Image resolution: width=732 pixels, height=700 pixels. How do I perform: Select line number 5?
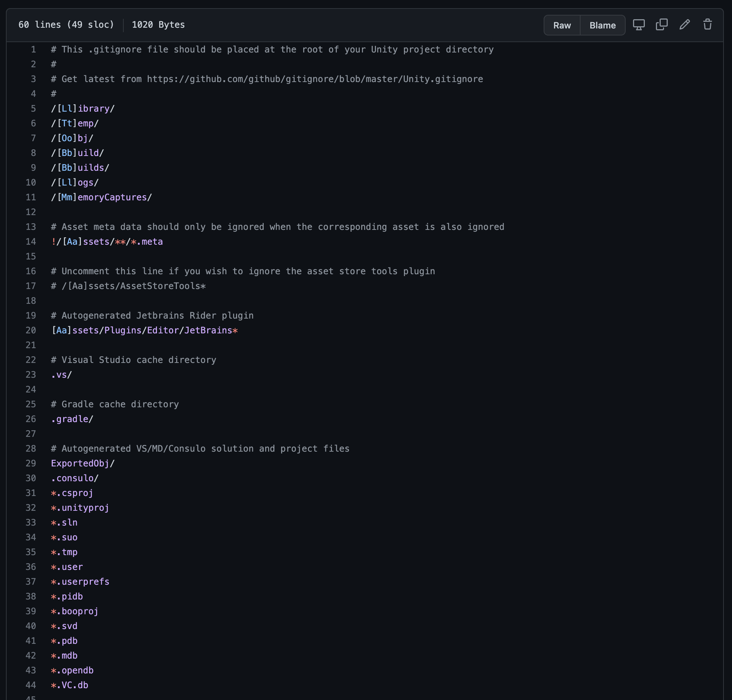(x=33, y=109)
